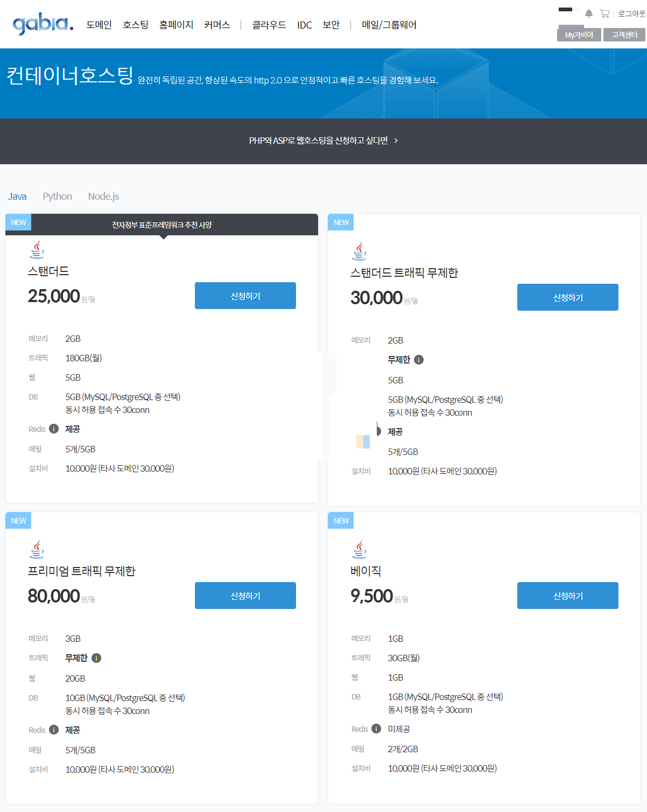Open 클라우드 menu

(x=269, y=25)
